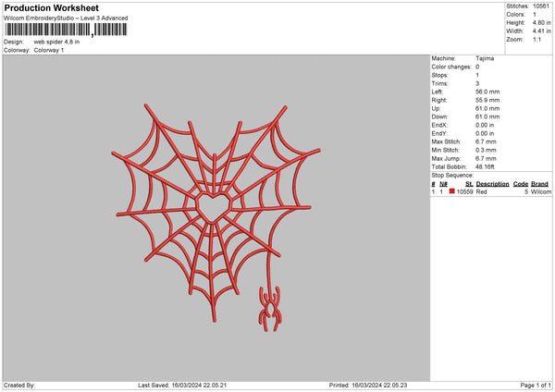Screen dimensions: 555x392
Task: Select the Zoom value '1:1'
Action: [536, 40]
